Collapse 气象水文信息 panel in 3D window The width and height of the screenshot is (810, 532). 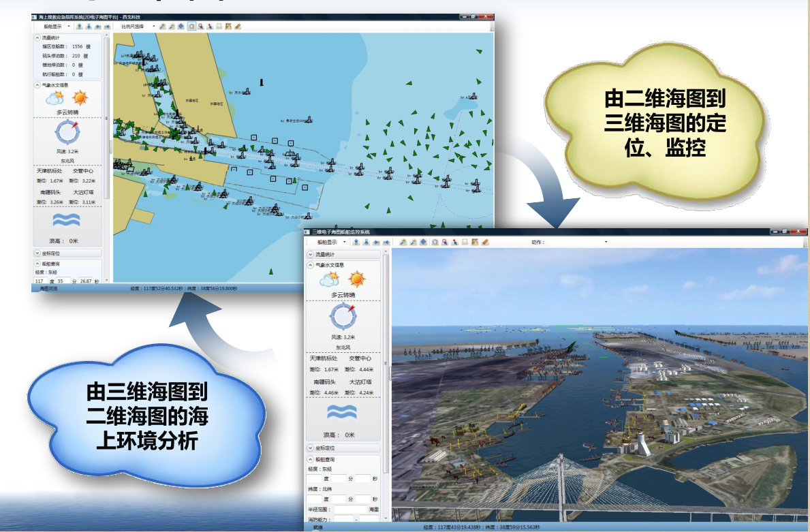[311, 265]
